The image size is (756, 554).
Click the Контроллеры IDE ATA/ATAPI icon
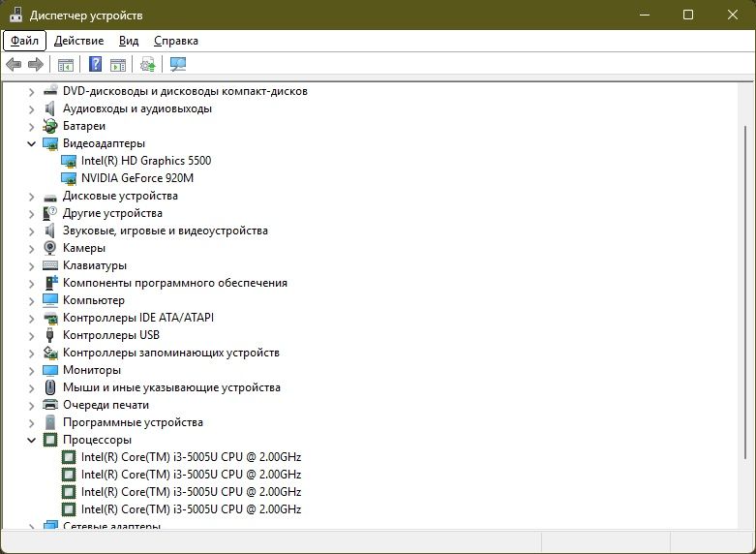50,318
